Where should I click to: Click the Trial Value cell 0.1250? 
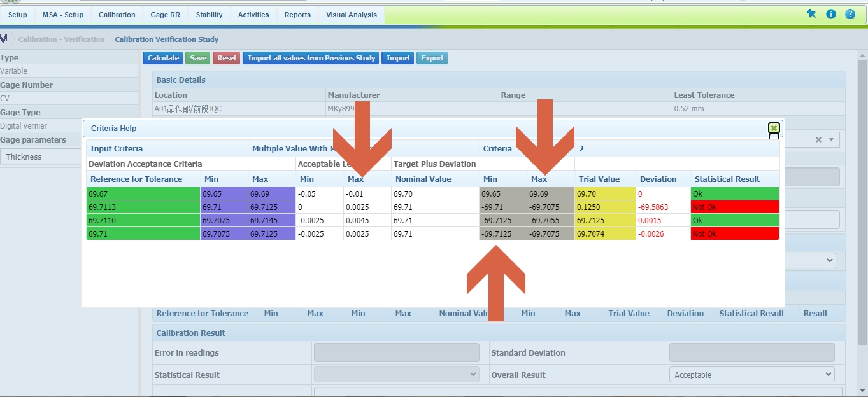pyautogui.click(x=605, y=207)
